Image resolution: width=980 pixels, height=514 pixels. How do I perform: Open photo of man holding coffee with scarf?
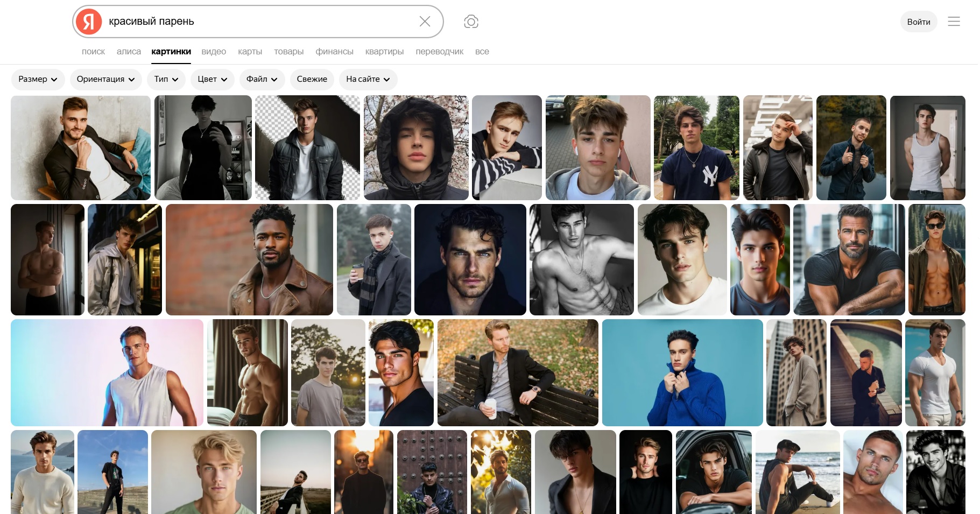374,259
